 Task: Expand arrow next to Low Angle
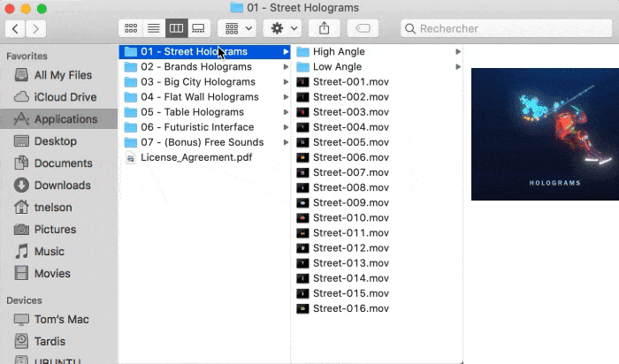coord(458,67)
